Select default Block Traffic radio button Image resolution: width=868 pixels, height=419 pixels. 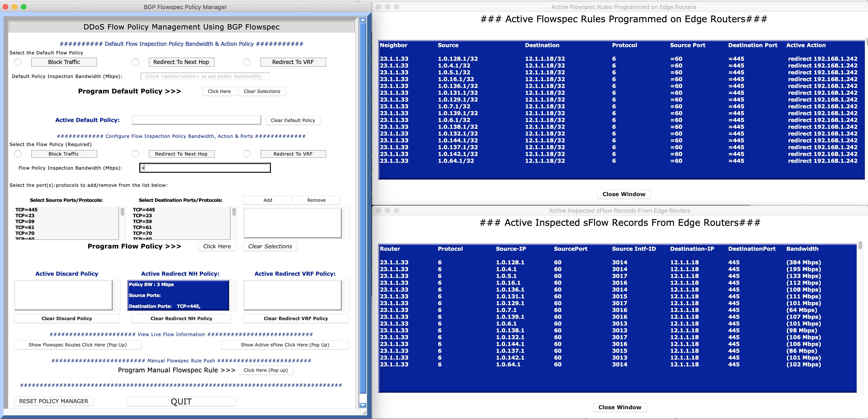(x=18, y=62)
